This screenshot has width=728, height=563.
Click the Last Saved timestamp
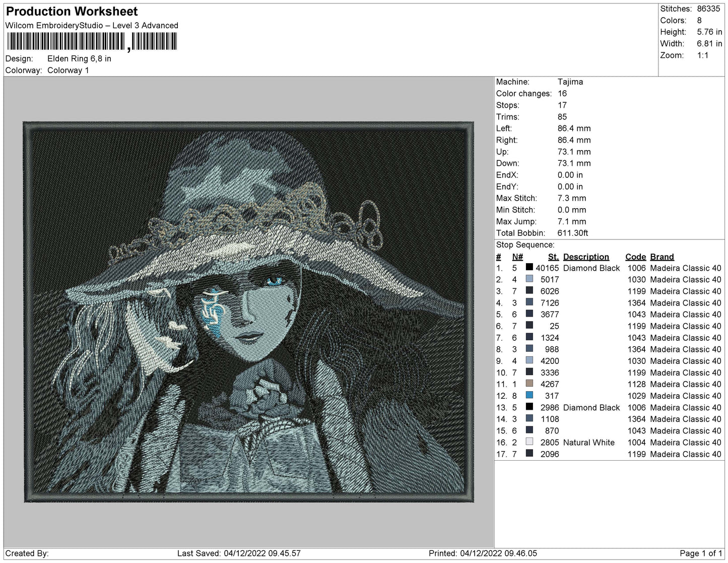[x=239, y=553]
